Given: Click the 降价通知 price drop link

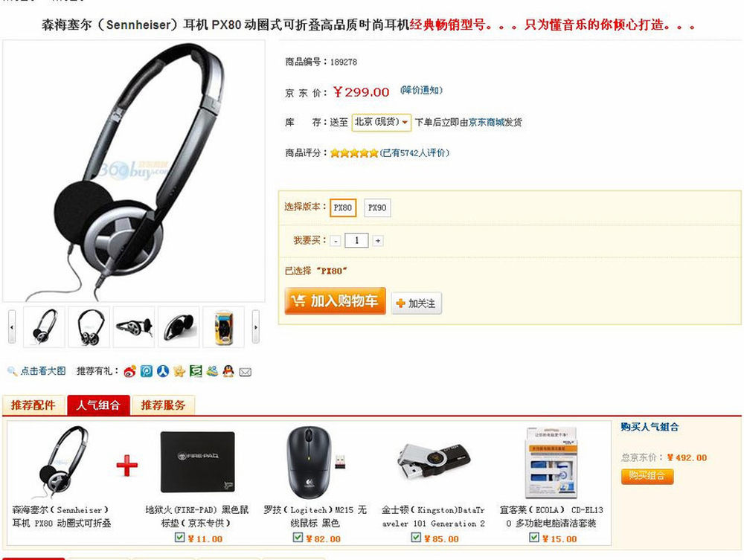Looking at the screenshot, I should (421, 90).
